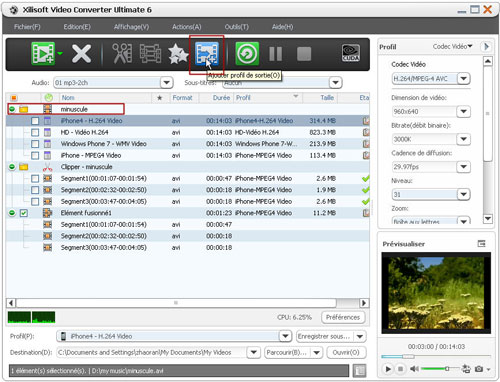
Task: Click the Remove (X) toolbar icon
Action: coord(81,54)
